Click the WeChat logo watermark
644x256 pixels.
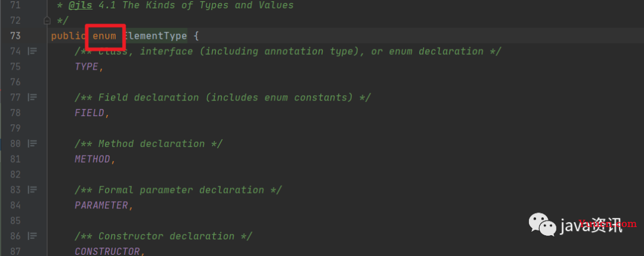(x=542, y=224)
